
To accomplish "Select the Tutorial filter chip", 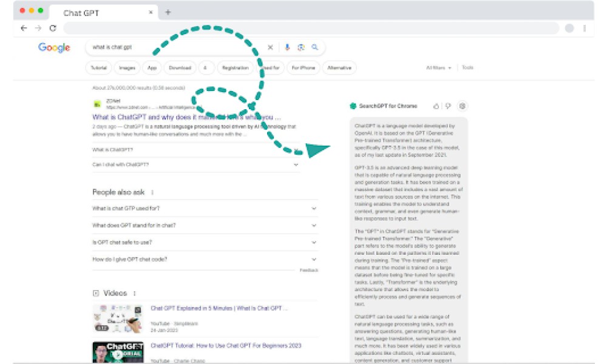I will click(x=99, y=68).
